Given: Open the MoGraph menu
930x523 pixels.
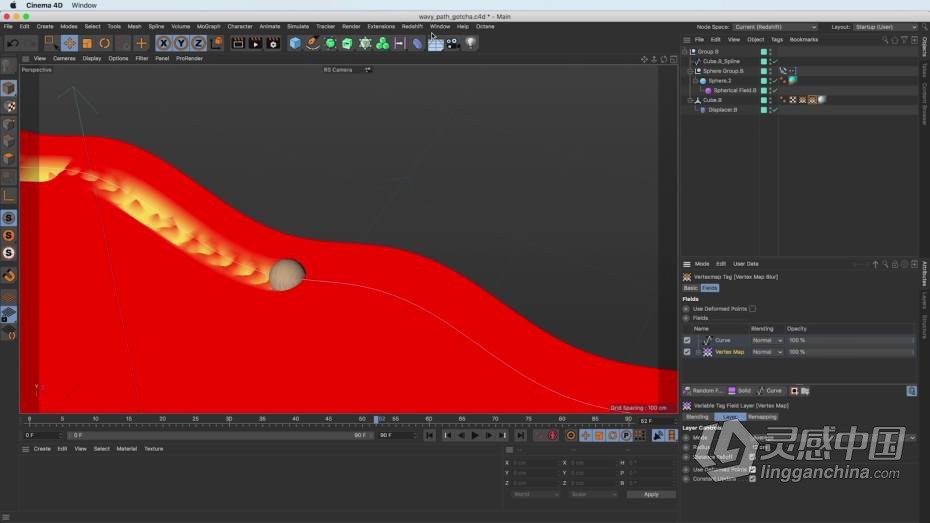Looking at the screenshot, I should [x=208, y=27].
